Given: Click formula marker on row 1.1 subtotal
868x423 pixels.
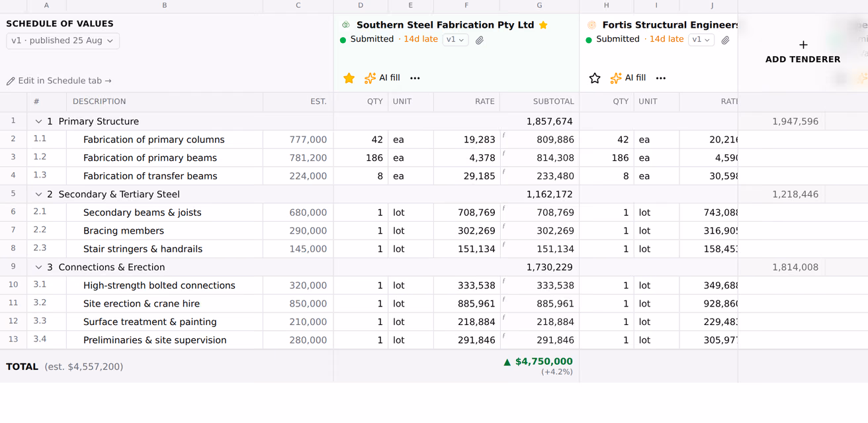Looking at the screenshot, I should tap(503, 135).
